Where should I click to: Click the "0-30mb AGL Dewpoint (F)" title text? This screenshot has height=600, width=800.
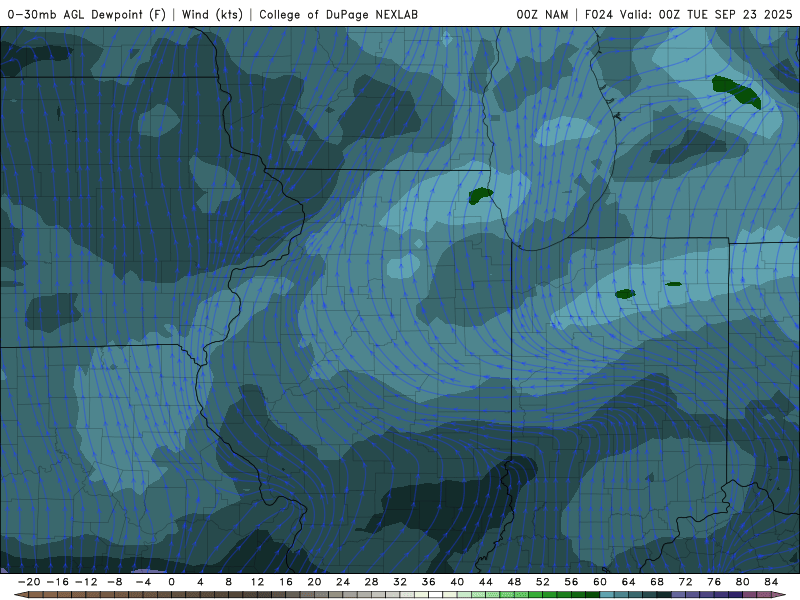(x=87, y=14)
